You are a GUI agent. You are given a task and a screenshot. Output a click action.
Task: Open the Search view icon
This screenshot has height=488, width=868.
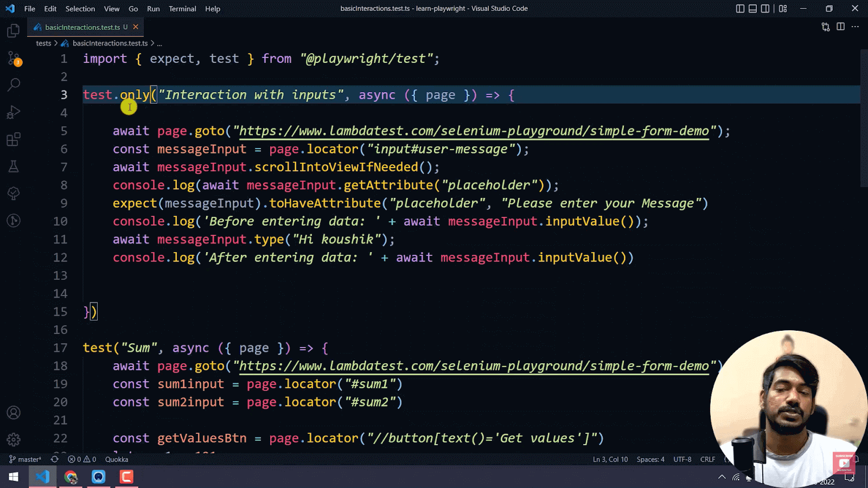point(14,85)
